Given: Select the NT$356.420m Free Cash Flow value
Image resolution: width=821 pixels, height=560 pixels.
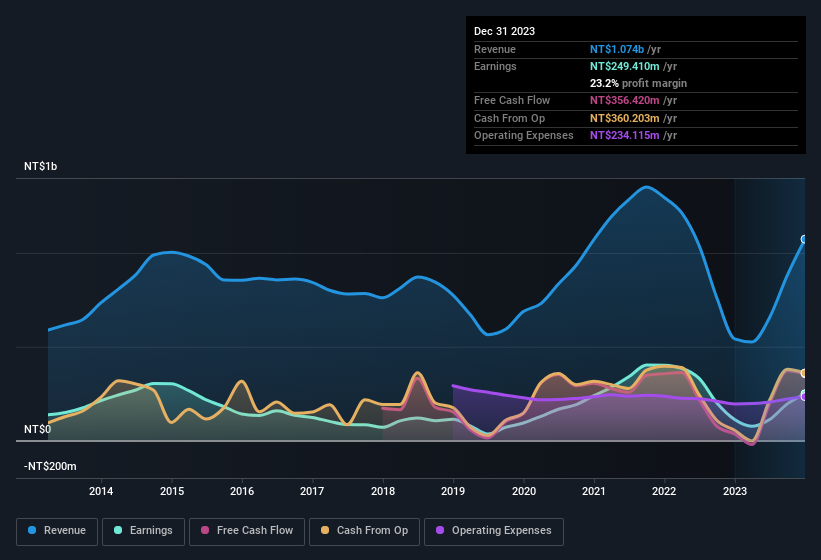Looking at the screenshot, I should [624, 100].
